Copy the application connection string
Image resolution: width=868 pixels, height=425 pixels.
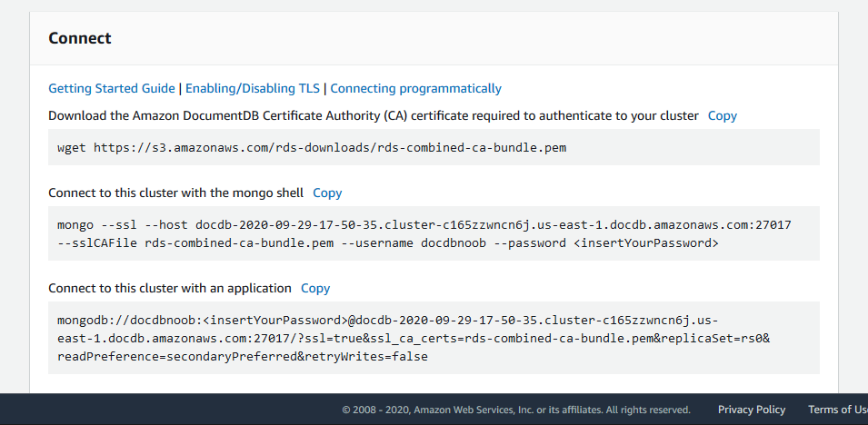coord(315,288)
